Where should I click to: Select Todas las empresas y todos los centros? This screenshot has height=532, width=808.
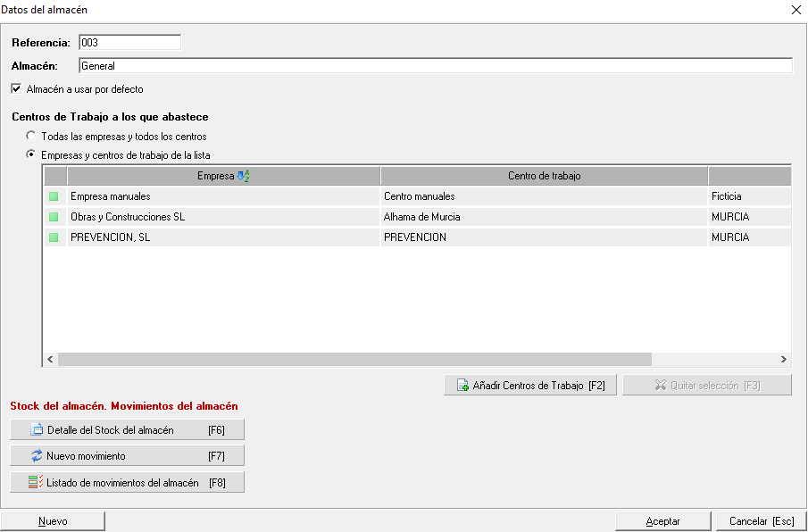tap(31, 136)
